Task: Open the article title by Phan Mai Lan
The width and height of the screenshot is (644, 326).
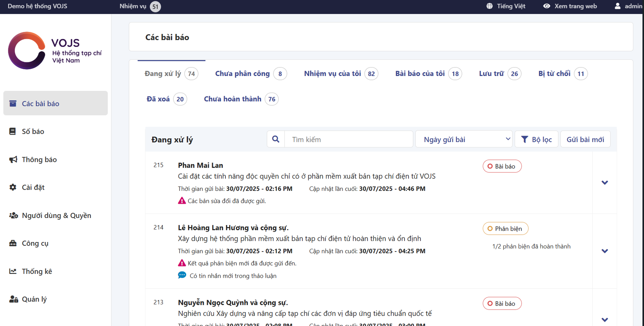Action: (306, 176)
